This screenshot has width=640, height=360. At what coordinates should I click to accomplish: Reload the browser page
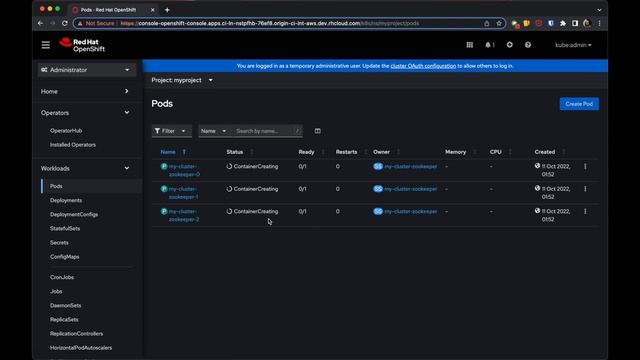pos(64,23)
